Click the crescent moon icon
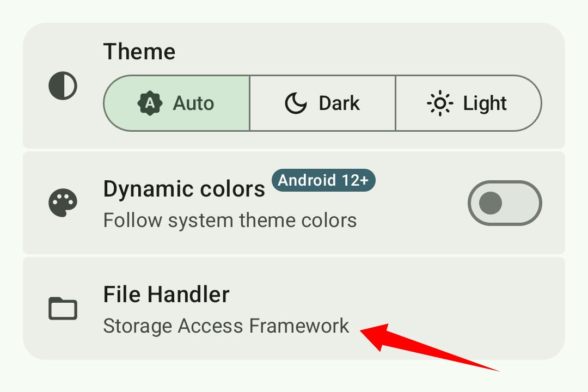Viewport: 588px width, 392px height. coord(296,103)
